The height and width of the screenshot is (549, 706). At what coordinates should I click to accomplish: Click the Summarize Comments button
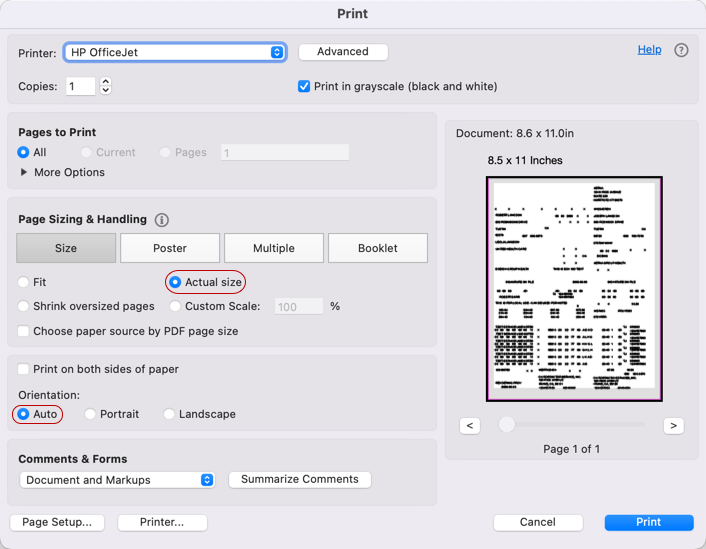(300, 479)
